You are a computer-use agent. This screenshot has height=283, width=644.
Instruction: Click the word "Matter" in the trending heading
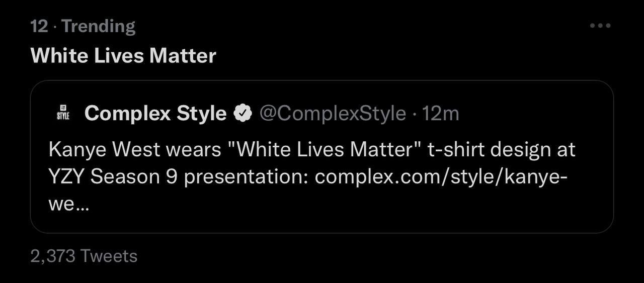(183, 55)
